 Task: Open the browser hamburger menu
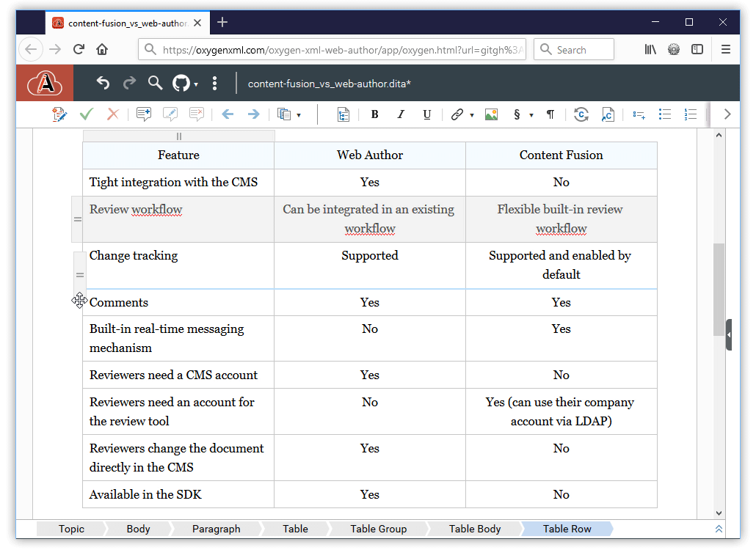pyautogui.click(x=726, y=49)
